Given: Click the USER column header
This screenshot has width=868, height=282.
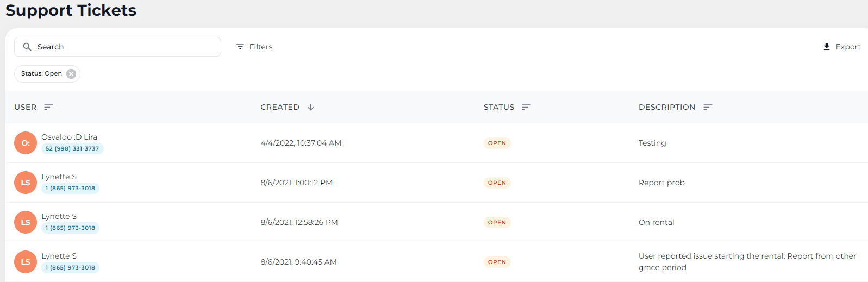Looking at the screenshot, I should point(26,107).
